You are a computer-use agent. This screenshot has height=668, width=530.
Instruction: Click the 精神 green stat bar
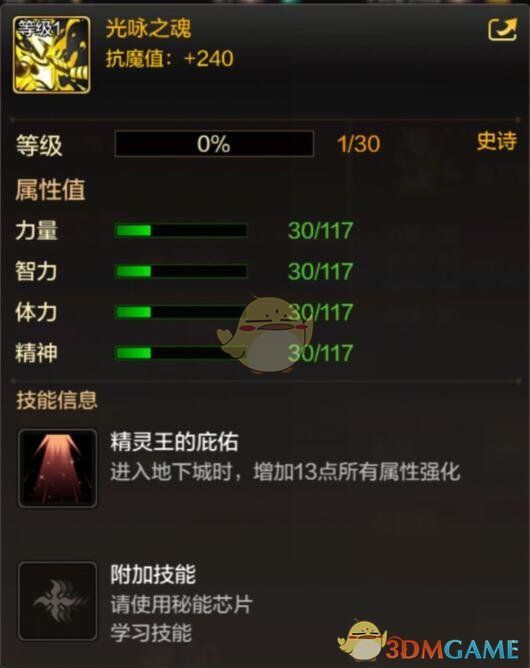181,353
